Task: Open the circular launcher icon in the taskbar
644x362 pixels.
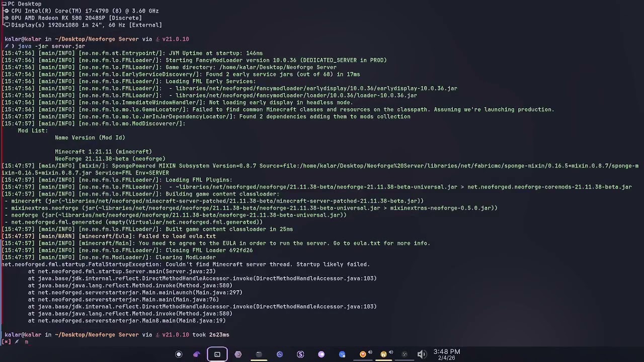Action: tap(179, 354)
